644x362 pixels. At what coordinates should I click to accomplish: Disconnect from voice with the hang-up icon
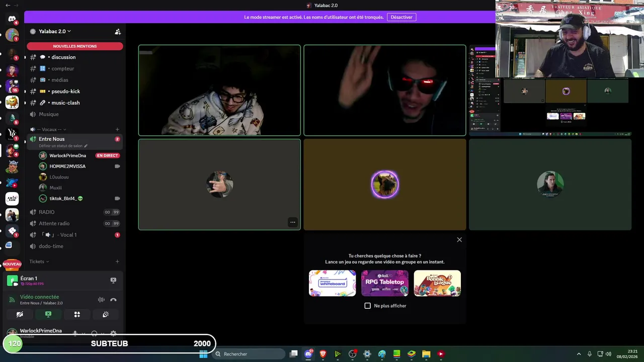[113, 300]
